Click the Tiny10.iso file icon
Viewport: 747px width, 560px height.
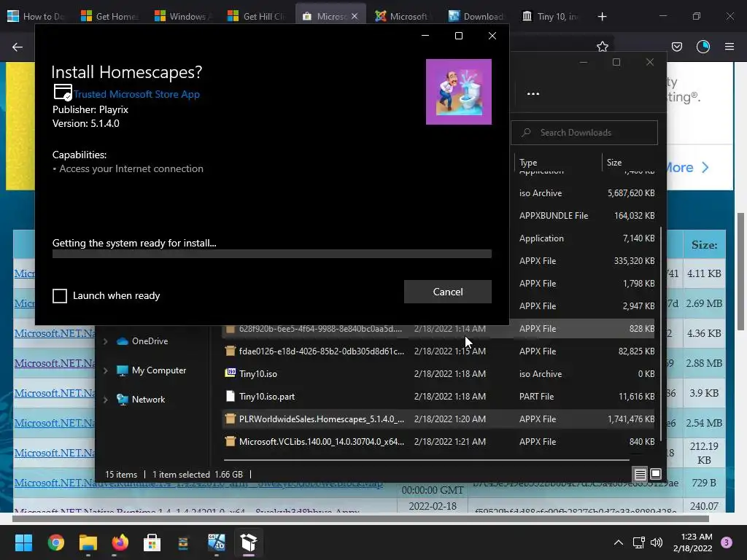tap(230, 373)
